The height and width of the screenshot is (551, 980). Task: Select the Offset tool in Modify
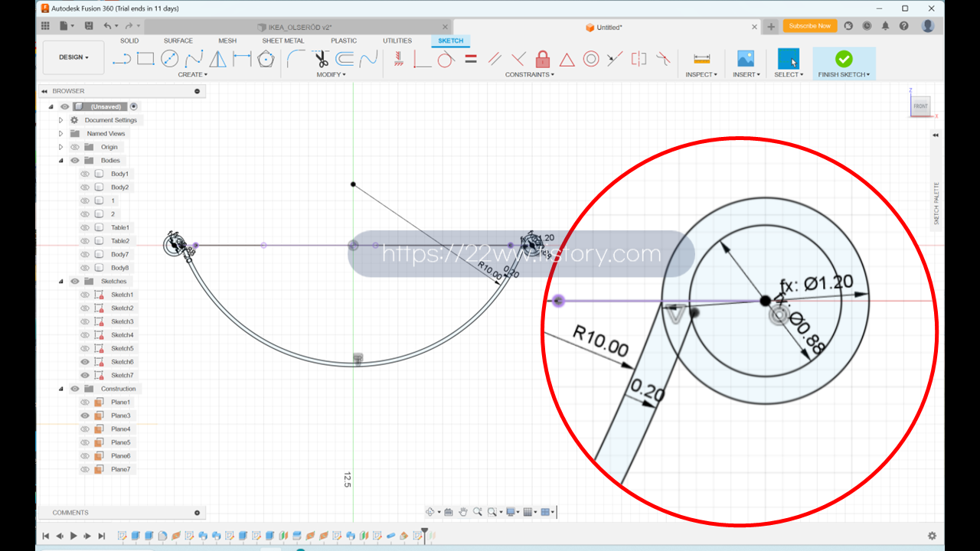tap(345, 59)
